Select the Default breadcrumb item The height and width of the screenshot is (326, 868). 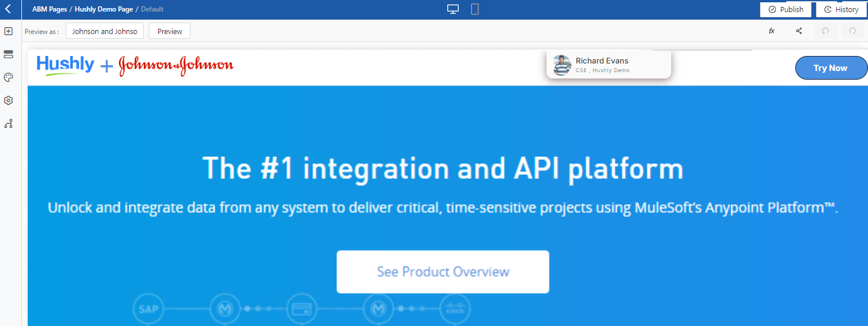click(x=152, y=9)
